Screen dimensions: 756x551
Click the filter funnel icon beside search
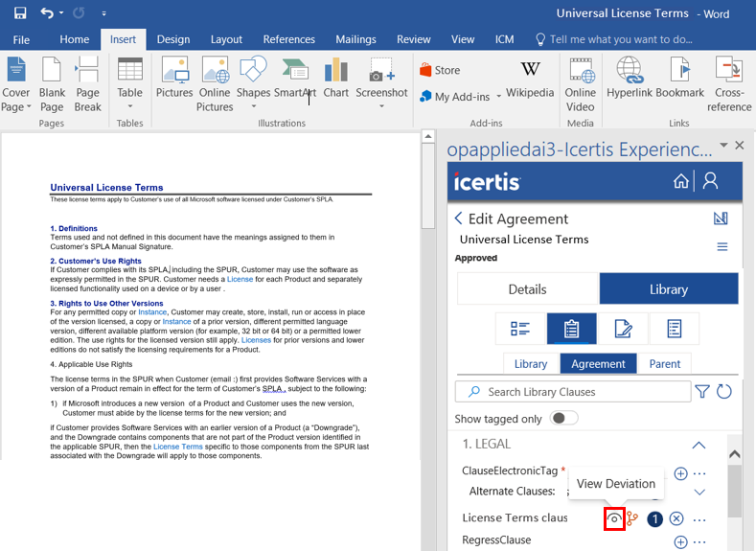(x=702, y=391)
